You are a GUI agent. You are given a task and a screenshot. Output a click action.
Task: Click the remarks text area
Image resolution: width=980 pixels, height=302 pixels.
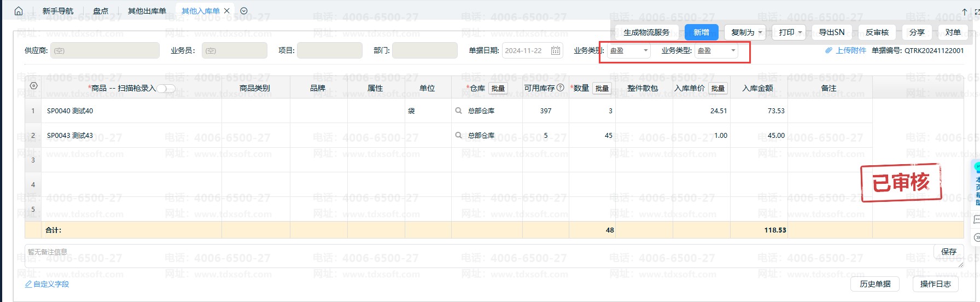476,256
